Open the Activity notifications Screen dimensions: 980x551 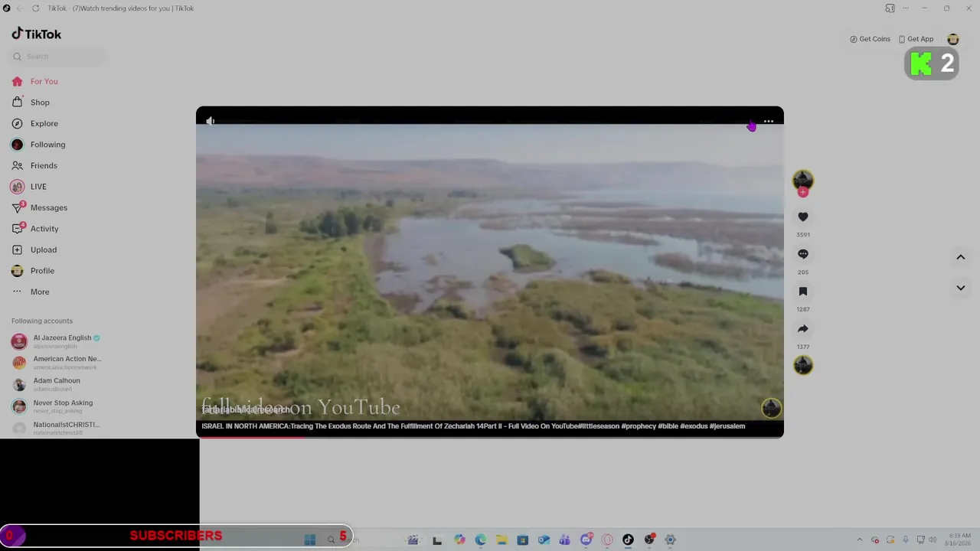point(35,229)
